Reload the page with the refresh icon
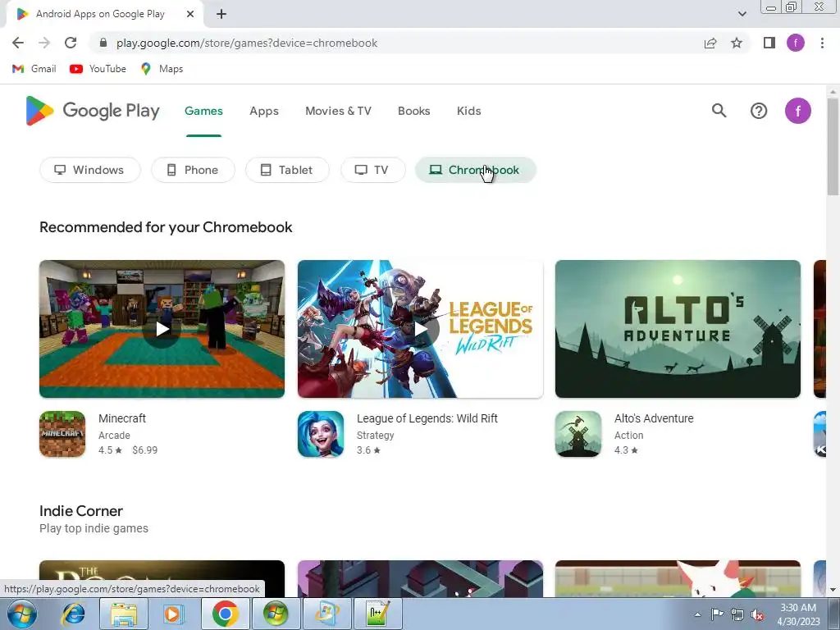840x630 pixels. (71, 43)
